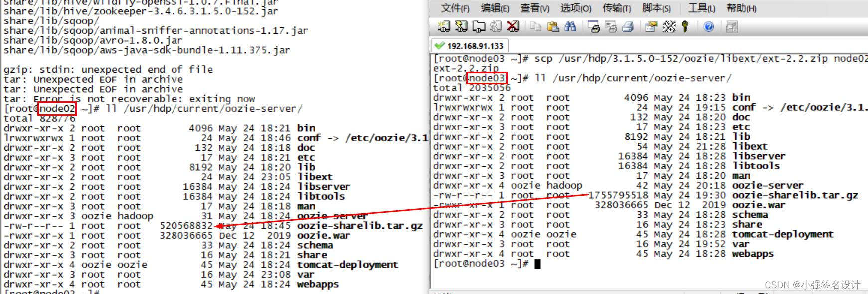Click libext entry in node02 terminal
Image resolution: width=868 pixels, height=294 pixels.
315,177
